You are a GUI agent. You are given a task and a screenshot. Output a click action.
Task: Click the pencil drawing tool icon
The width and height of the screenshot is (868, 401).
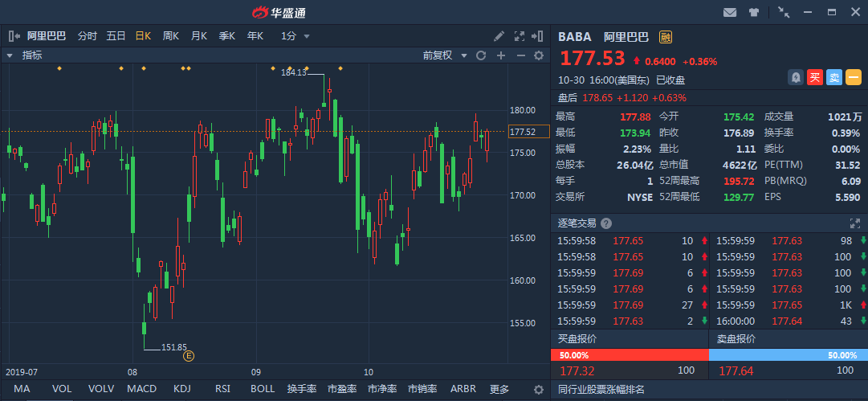pyautogui.click(x=499, y=36)
